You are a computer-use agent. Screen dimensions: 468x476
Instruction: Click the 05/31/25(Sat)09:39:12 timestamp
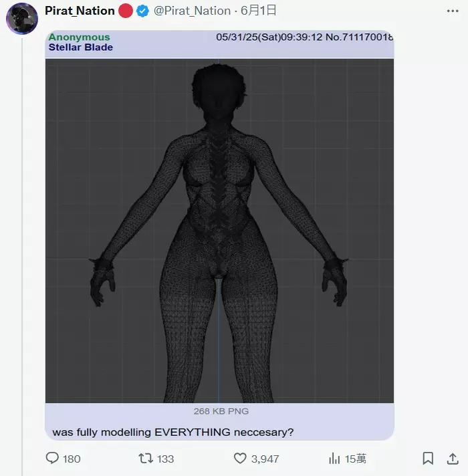click(x=269, y=37)
